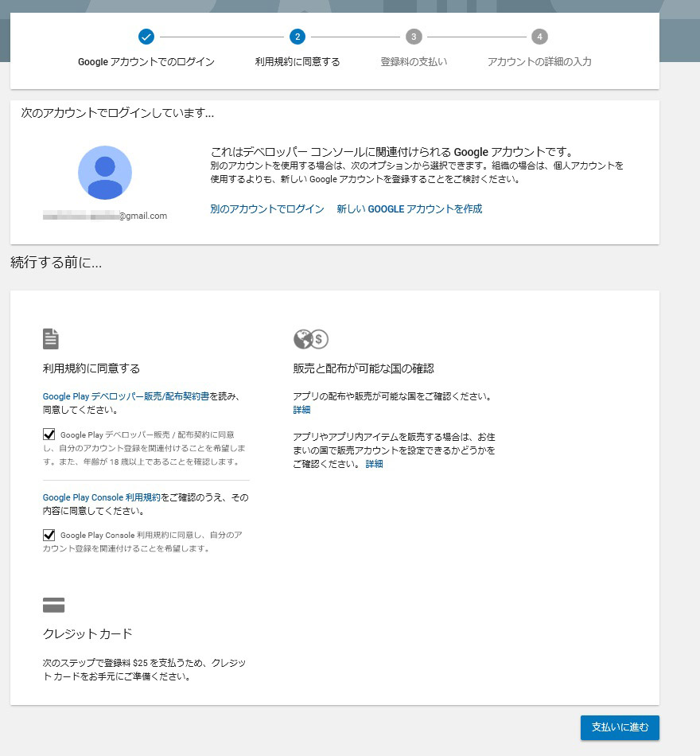This screenshot has width=700, height=756.
Task: Click 詳細 link after ご確認ください about 販売アカウント
Action: tap(374, 464)
